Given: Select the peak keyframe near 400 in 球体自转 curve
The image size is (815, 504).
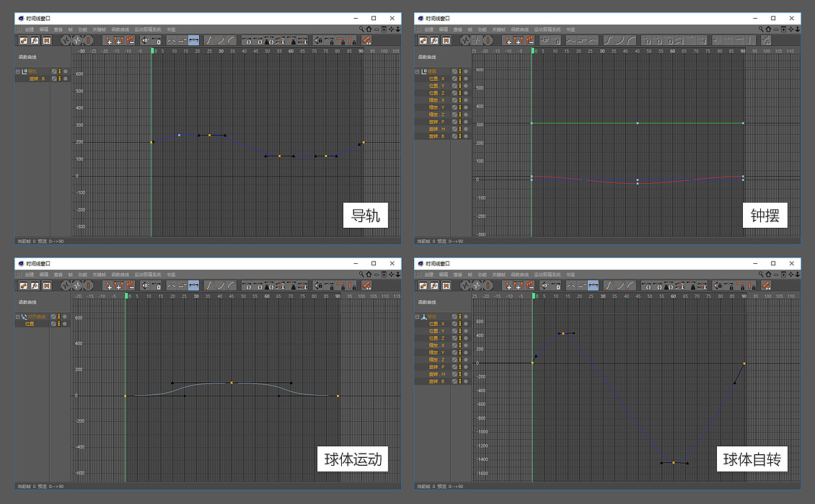Looking at the screenshot, I should click(x=563, y=334).
